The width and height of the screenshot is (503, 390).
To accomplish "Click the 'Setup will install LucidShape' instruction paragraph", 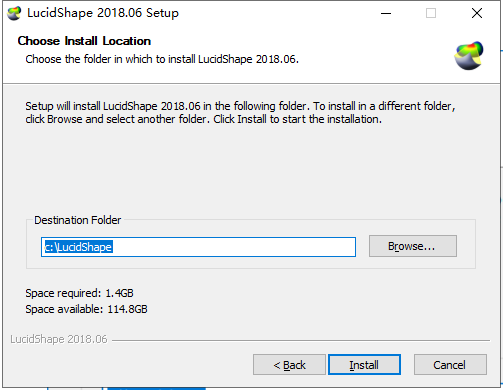I will (x=240, y=113).
